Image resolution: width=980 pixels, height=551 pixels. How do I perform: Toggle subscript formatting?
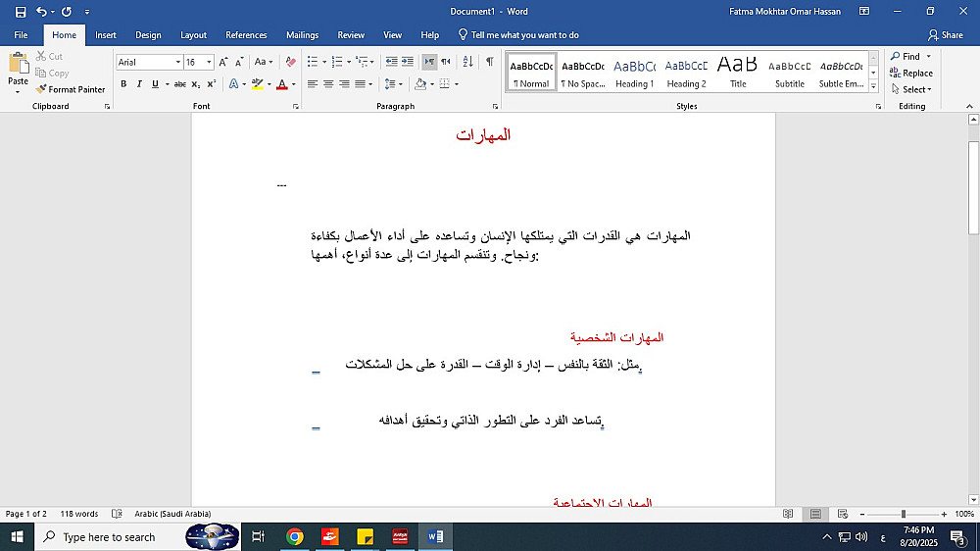(196, 83)
